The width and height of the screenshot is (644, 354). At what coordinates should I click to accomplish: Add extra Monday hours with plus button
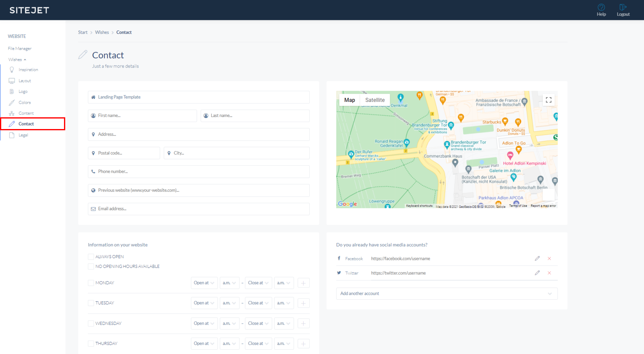tap(303, 283)
